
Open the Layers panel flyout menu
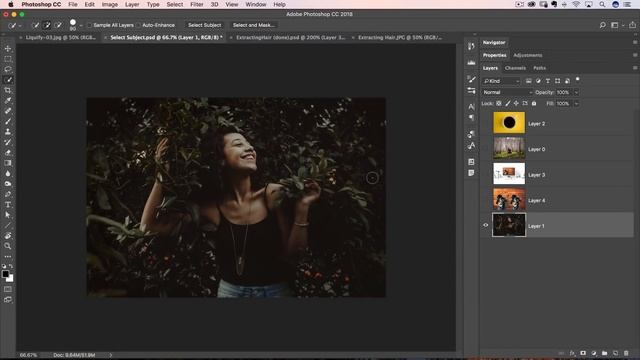click(635, 68)
